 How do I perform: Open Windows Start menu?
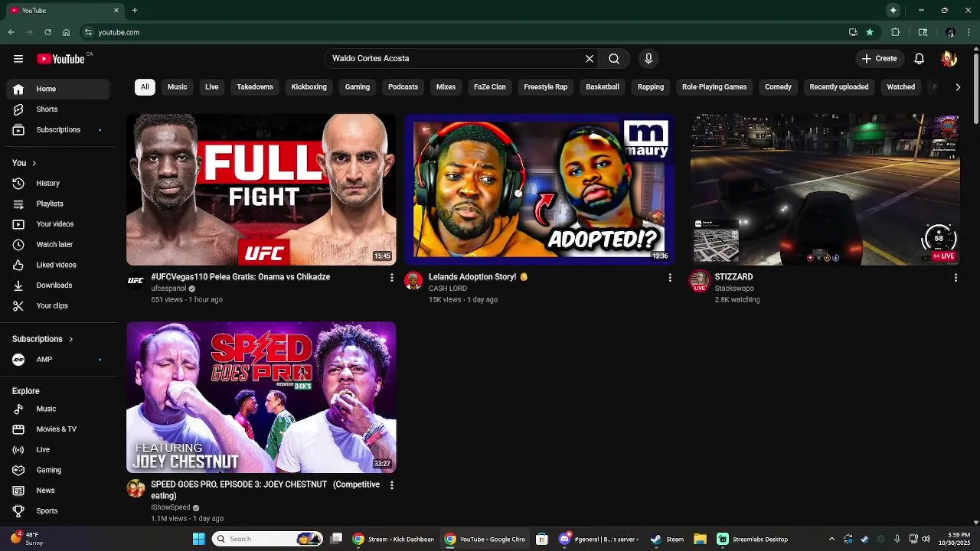(198, 539)
